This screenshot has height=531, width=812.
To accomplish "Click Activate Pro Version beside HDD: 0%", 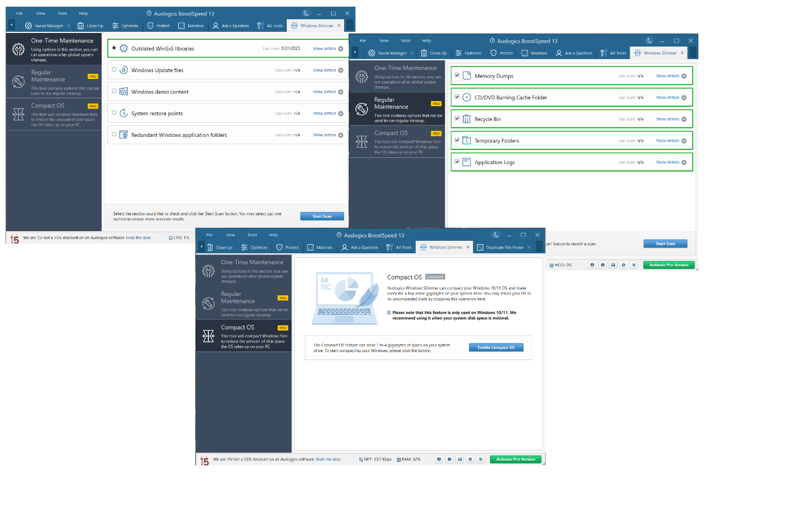I will pos(669,265).
